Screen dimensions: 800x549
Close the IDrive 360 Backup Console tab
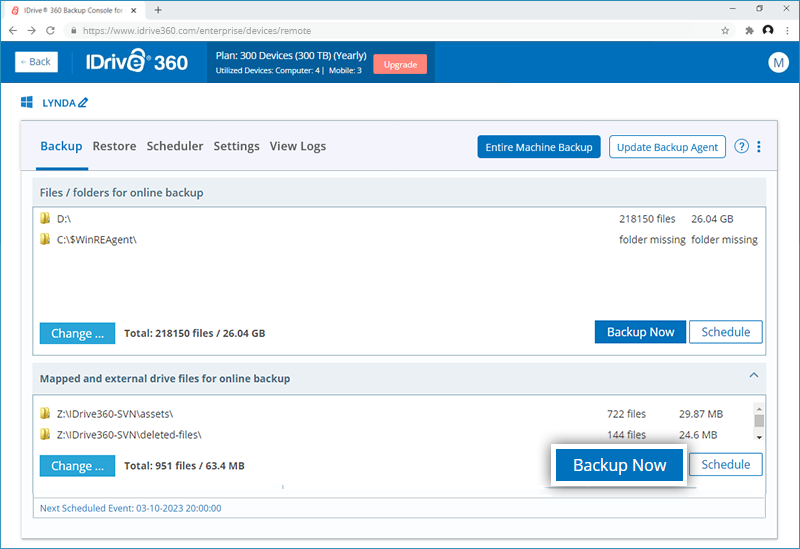point(134,10)
